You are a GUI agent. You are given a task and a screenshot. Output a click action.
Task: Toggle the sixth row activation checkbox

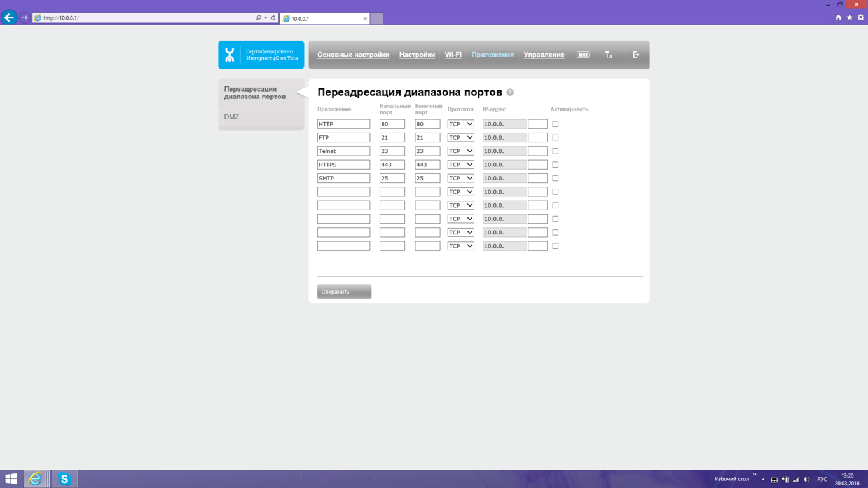(x=555, y=192)
